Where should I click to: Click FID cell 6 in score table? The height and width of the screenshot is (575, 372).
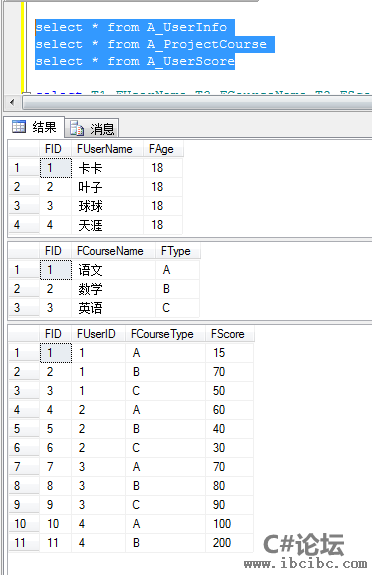click(56, 448)
